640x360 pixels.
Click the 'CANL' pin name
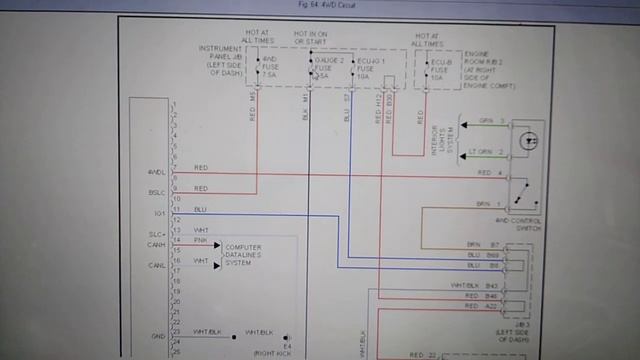point(157,266)
